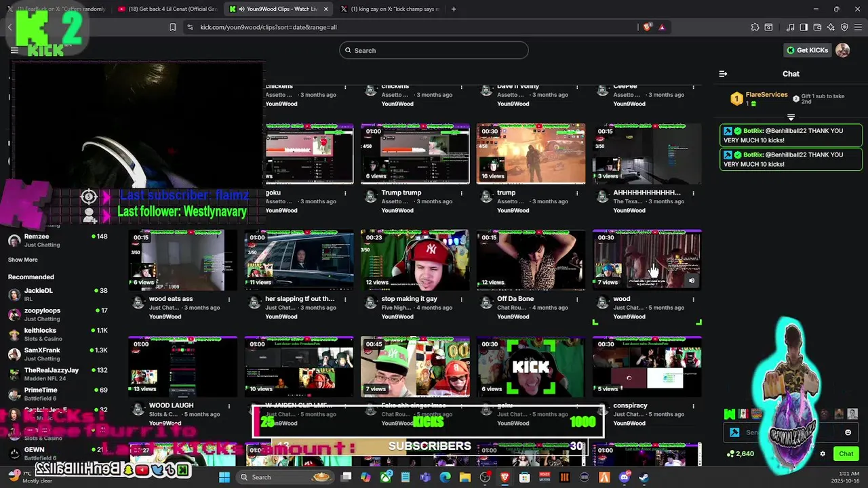Play the Off Da Bone clip thumbnail

[x=531, y=260]
